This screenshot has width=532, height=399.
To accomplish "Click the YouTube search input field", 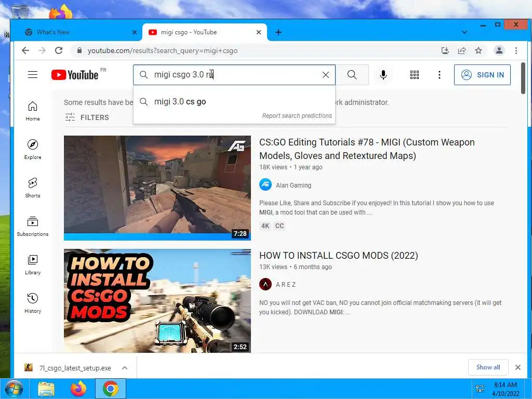I will [234, 75].
